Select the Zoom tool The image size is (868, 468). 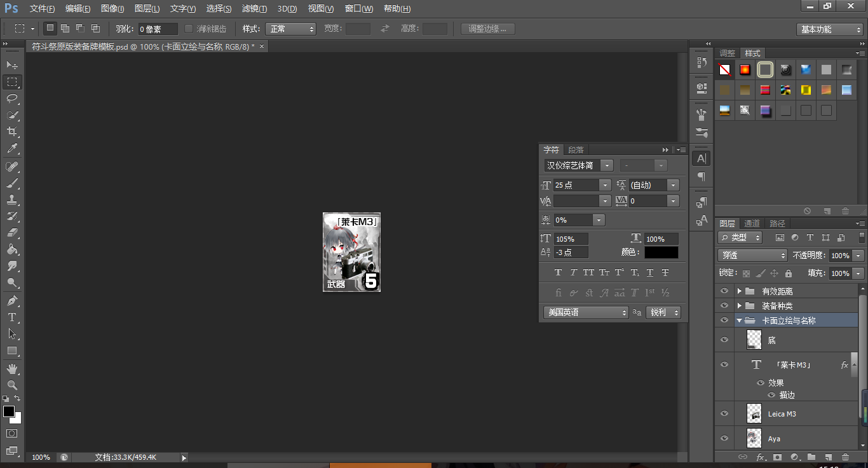point(12,385)
